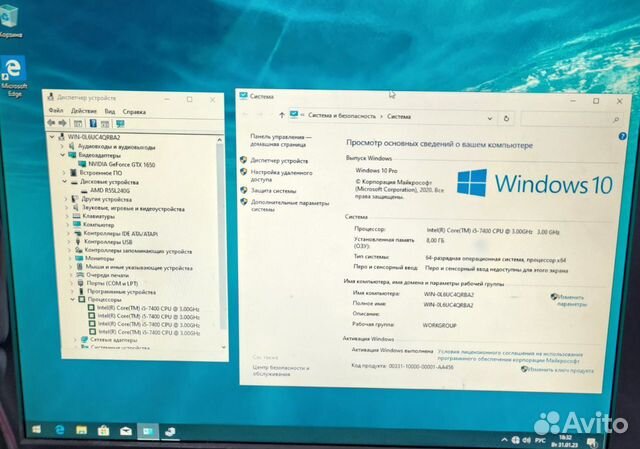The image size is (640, 449).
Task: Open Центр безопасности и обслуживания link
Action: click(281, 370)
